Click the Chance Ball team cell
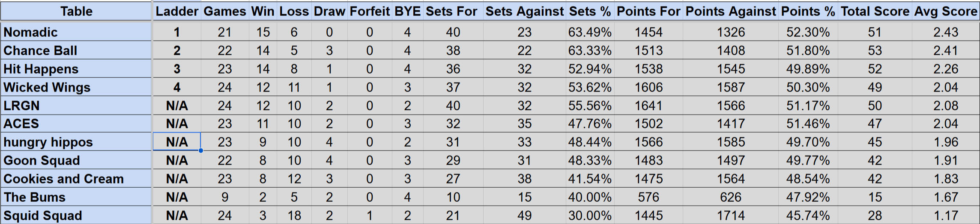 pyautogui.click(x=76, y=50)
